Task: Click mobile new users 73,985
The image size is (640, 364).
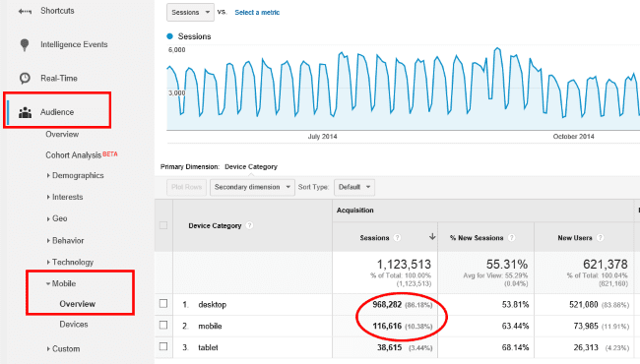Action: coord(586,326)
